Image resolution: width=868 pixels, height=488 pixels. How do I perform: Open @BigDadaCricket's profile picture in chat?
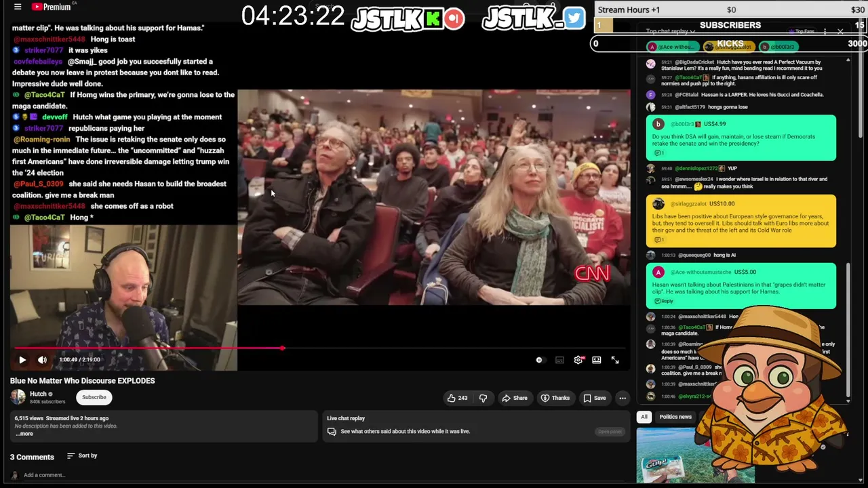pos(651,64)
